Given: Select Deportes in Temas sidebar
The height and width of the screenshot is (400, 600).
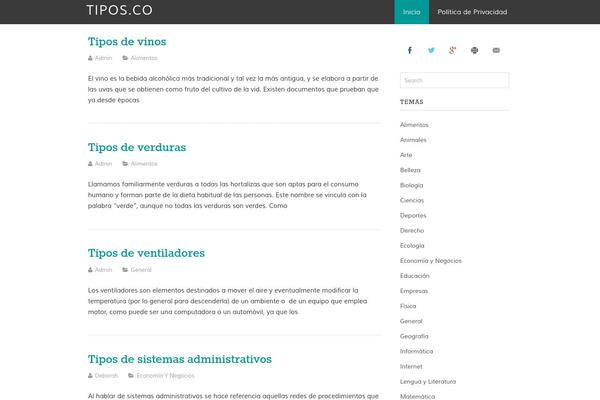Looking at the screenshot, I should [x=413, y=216].
